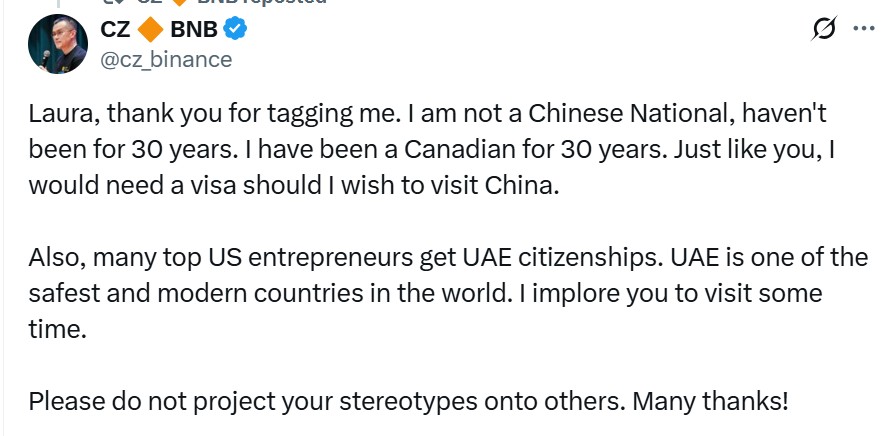Open the three-dot more options menu
Image resolution: width=889 pixels, height=436 pixels.
click(x=863, y=28)
